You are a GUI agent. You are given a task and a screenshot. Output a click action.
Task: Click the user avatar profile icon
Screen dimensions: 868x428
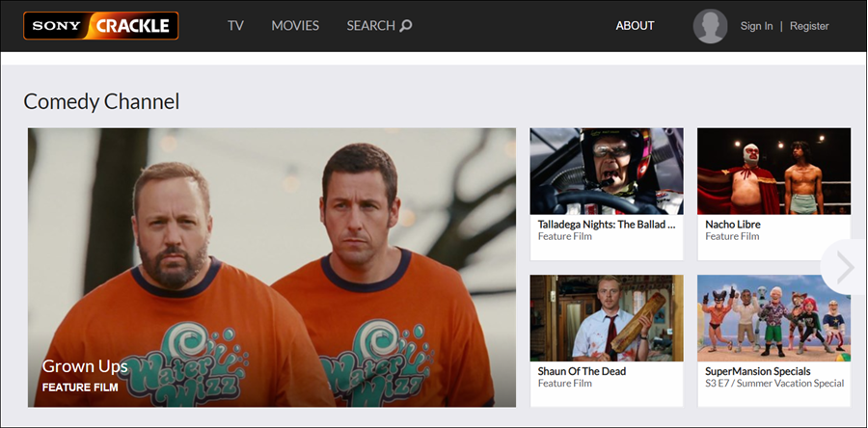point(710,26)
